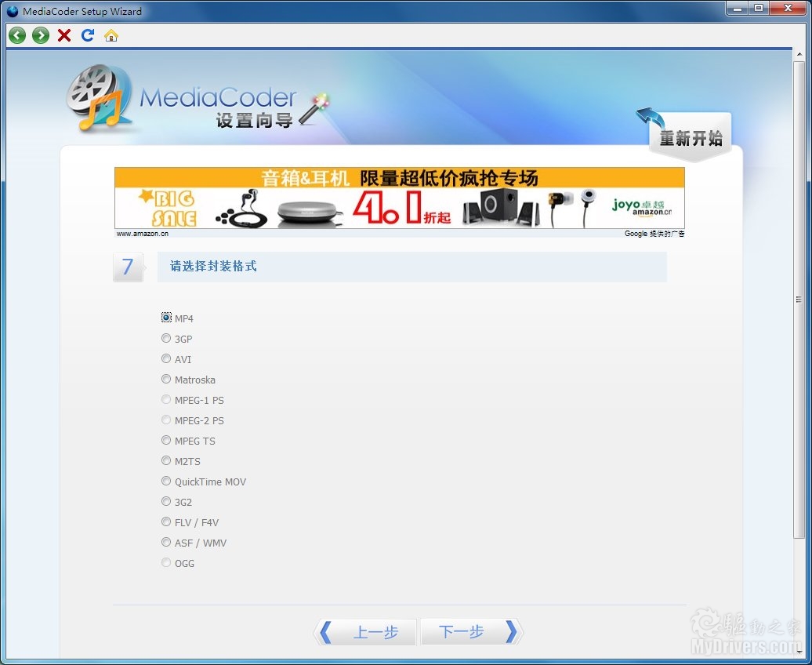Click the green back arrow icon

click(x=17, y=35)
